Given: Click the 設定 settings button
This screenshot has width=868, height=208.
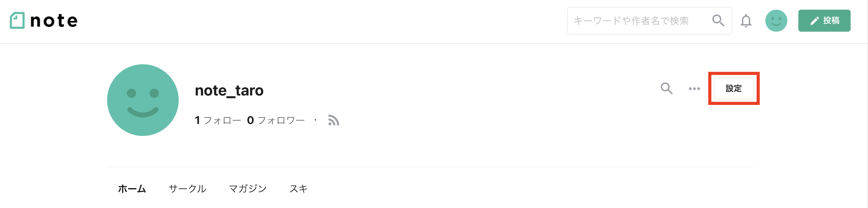Looking at the screenshot, I should 734,88.
